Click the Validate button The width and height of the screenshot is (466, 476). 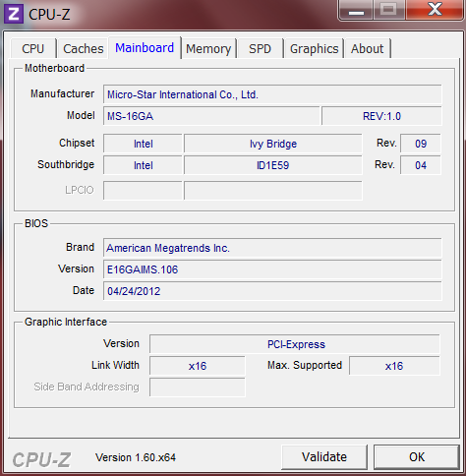(324, 457)
